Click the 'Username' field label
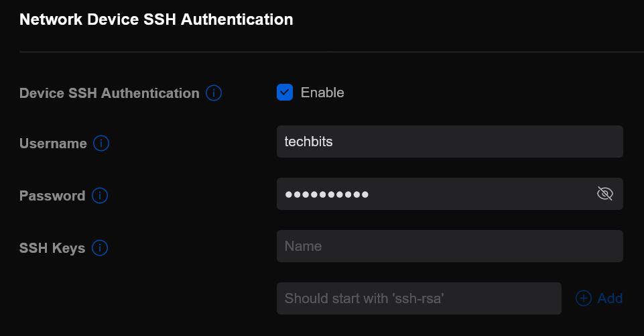644x336 pixels. point(53,144)
